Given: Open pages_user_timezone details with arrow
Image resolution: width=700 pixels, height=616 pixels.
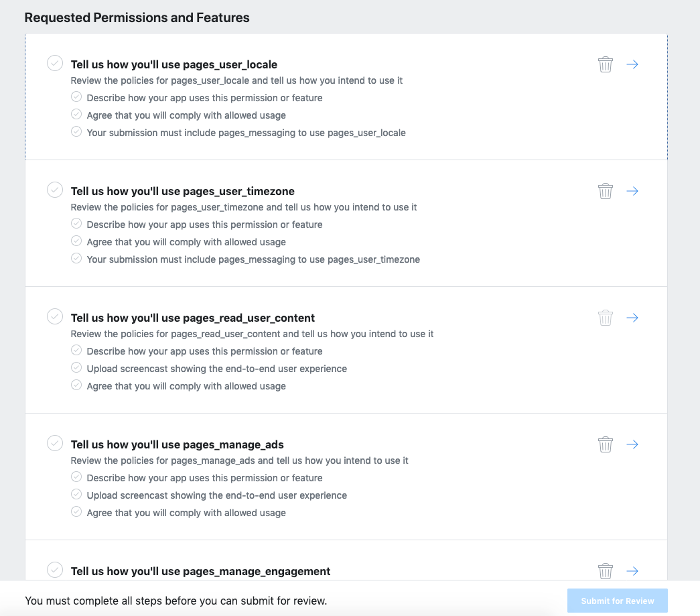Looking at the screenshot, I should tap(632, 191).
